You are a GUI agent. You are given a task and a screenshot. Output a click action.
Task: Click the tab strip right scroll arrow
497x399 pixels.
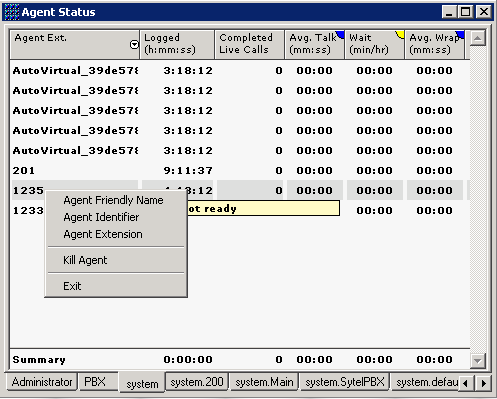point(483,383)
